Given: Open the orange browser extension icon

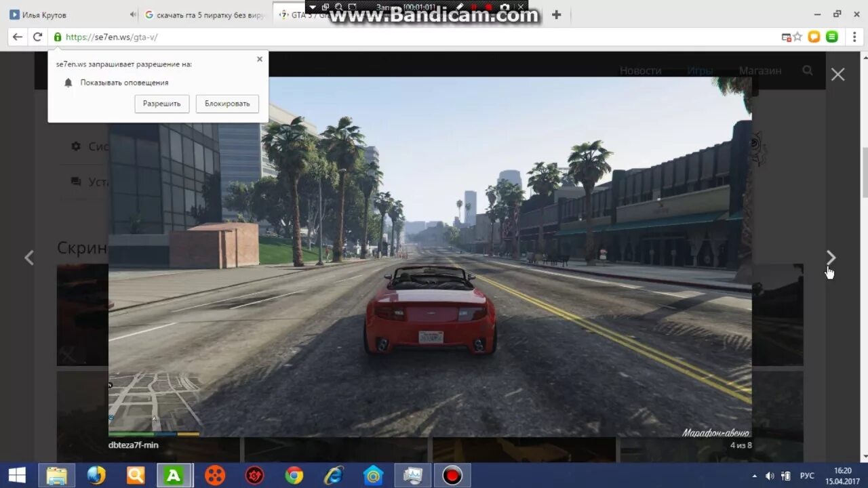Looking at the screenshot, I should (x=814, y=37).
